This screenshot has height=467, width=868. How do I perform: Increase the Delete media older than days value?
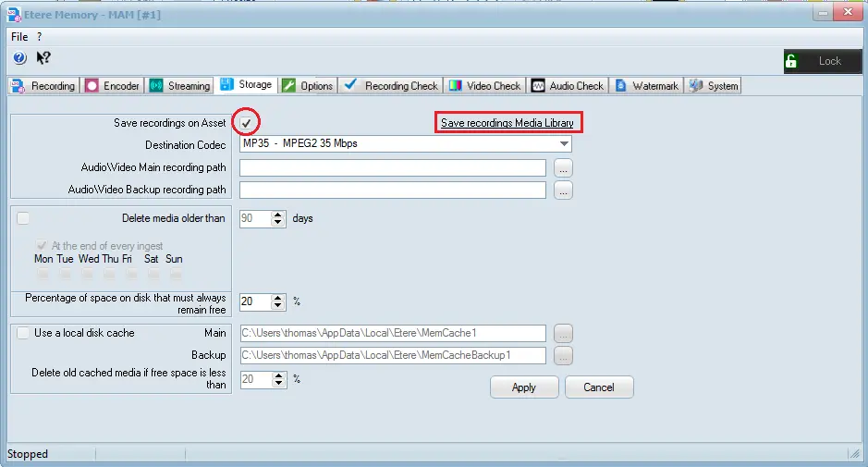(x=278, y=215)
